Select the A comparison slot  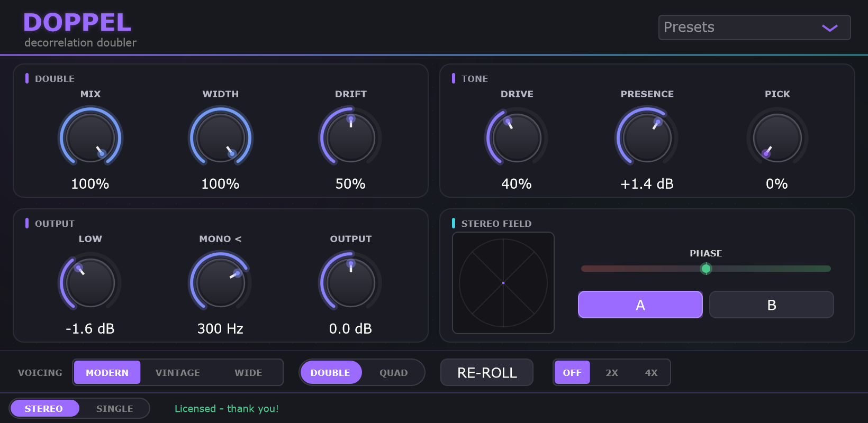coord(640,305)
